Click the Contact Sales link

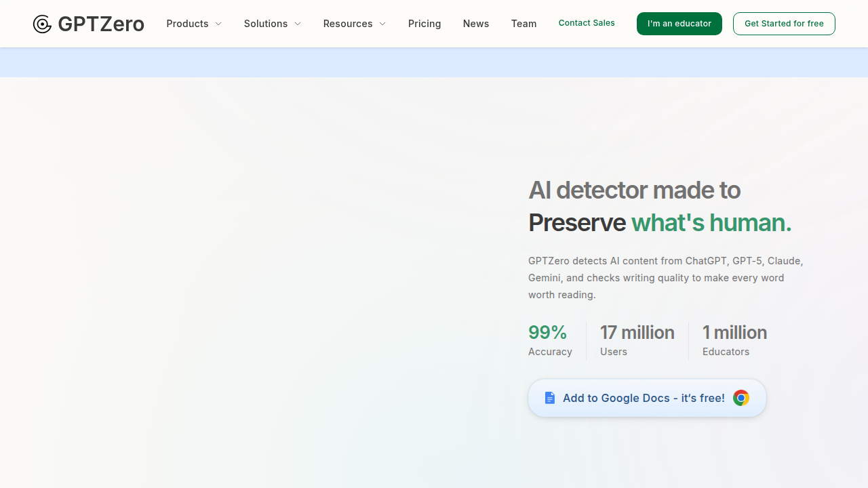point(587,23)
